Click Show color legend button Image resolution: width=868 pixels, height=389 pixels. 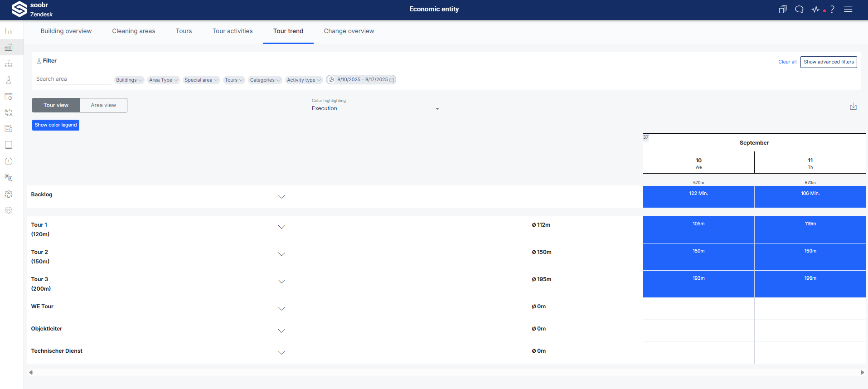(56, 125)
